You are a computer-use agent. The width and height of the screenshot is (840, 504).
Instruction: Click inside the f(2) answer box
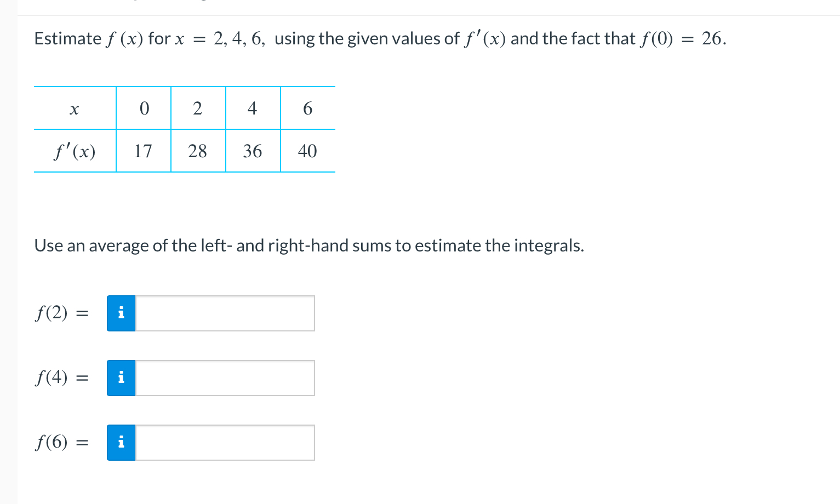coord(225,313)
